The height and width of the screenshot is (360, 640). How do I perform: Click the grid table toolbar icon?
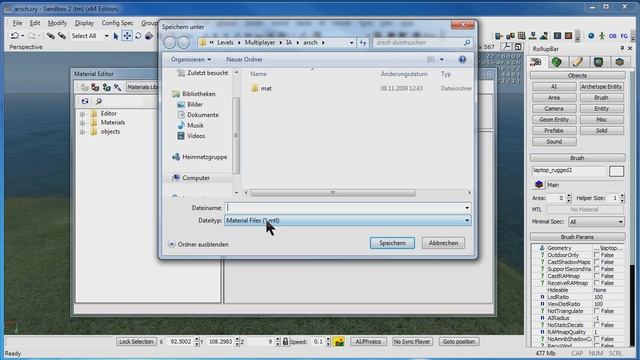[x=522, y=36]
